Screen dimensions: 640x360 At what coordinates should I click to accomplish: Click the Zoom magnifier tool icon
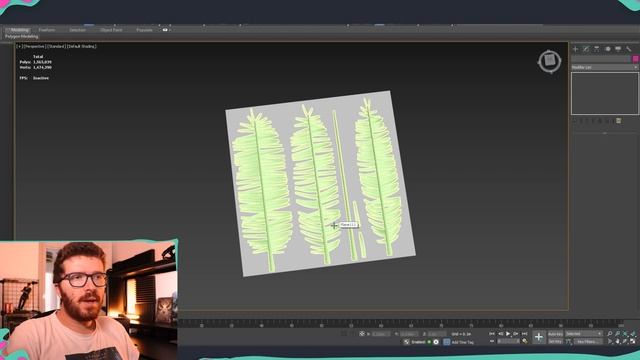pyautogui.click(x=610, y=334)
